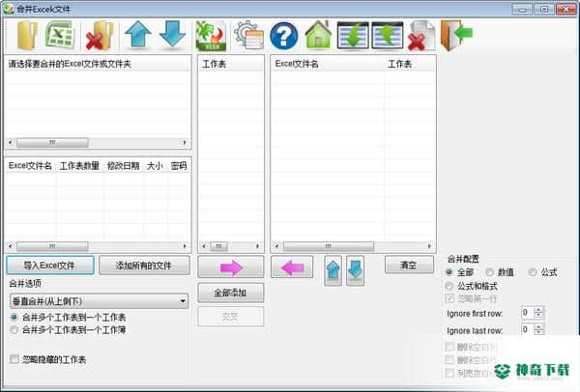
Task: Click the 工作表数量 column header
Action: [79, 166]
